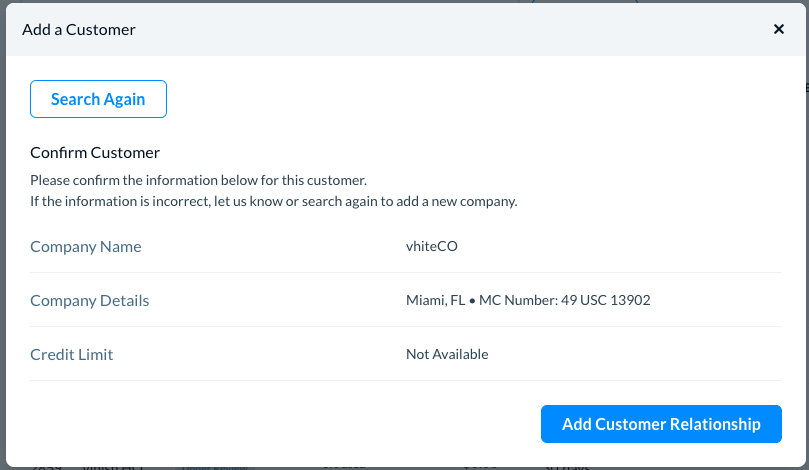Close the Add a Customer dialog
The width and height of the screenshot is (809, 470).
pyautogui.click(x=779, y=29)
